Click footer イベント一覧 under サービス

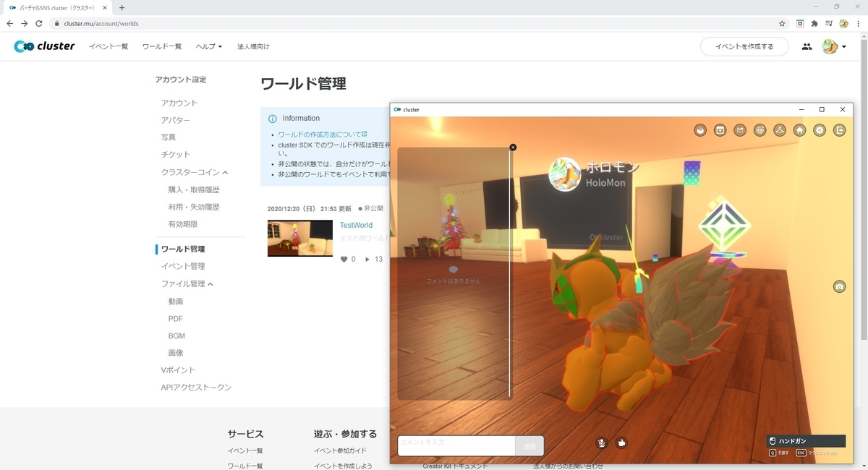tap(245, 450)
